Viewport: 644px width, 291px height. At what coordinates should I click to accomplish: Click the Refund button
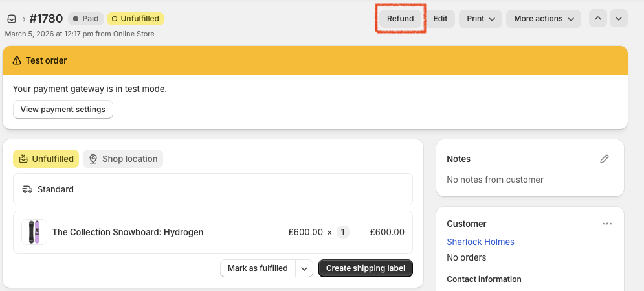pyautogui.click(x=400, y=19)
